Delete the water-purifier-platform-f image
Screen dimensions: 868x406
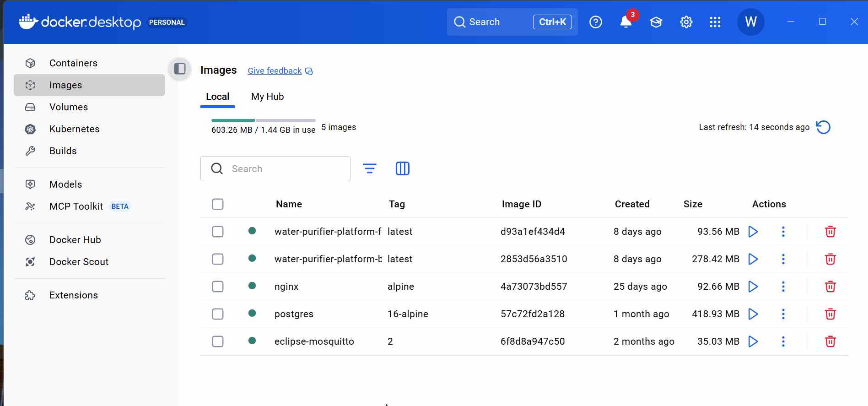click(830, 232)
